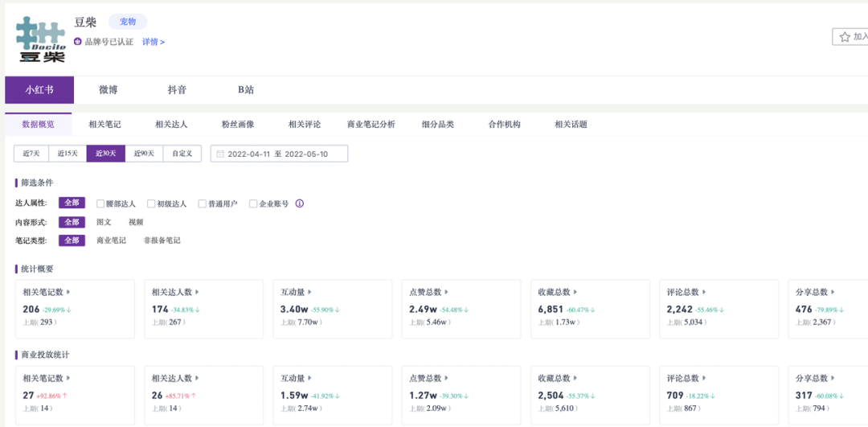The image size is (868, 427).
Task: Expand 点赞总数 arrow in 商业投放统计
Action: (447, 378)
